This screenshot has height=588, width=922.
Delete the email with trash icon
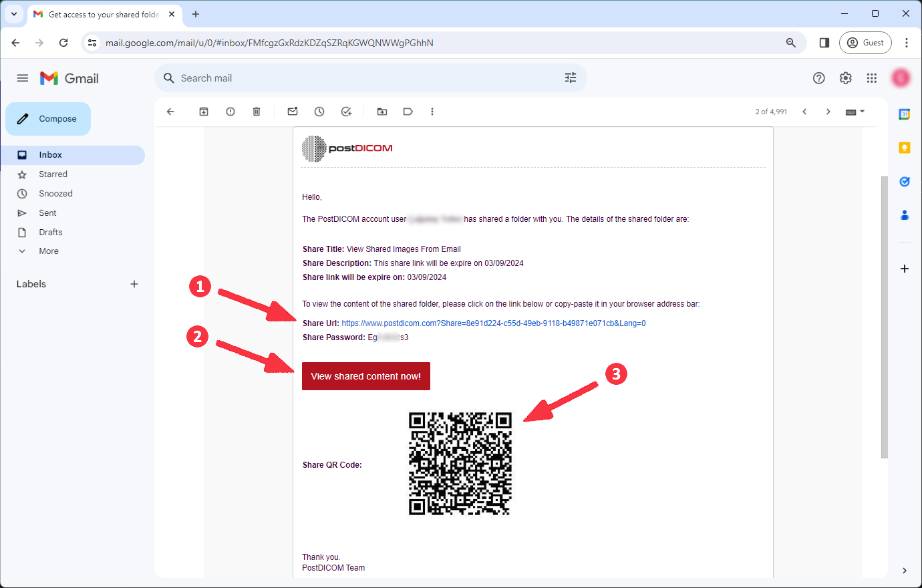(257, 112)
